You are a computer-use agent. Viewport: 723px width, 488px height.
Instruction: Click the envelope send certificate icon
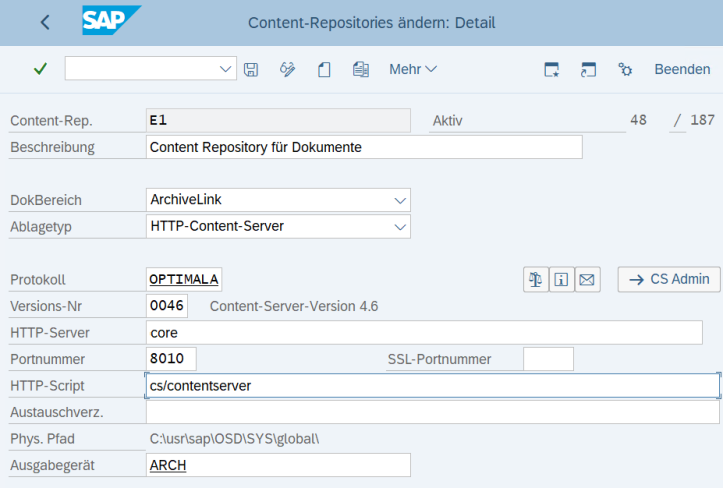(x=587, y=280)
